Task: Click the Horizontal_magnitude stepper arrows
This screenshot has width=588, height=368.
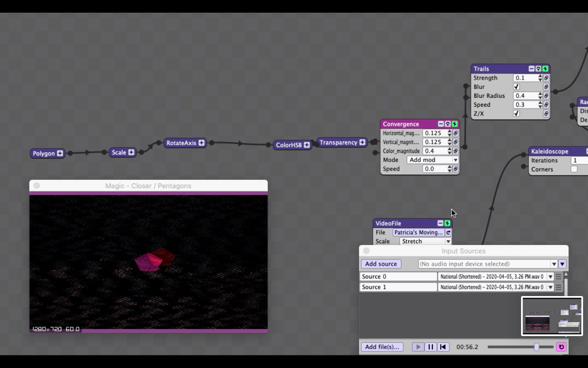Action: (450, 133)
